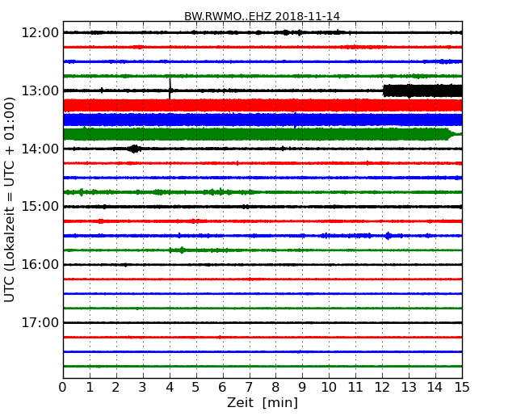This screenshot has height=420, width=525.
Task: Click the thick red trace after 13:00
Action: [262, 106]
